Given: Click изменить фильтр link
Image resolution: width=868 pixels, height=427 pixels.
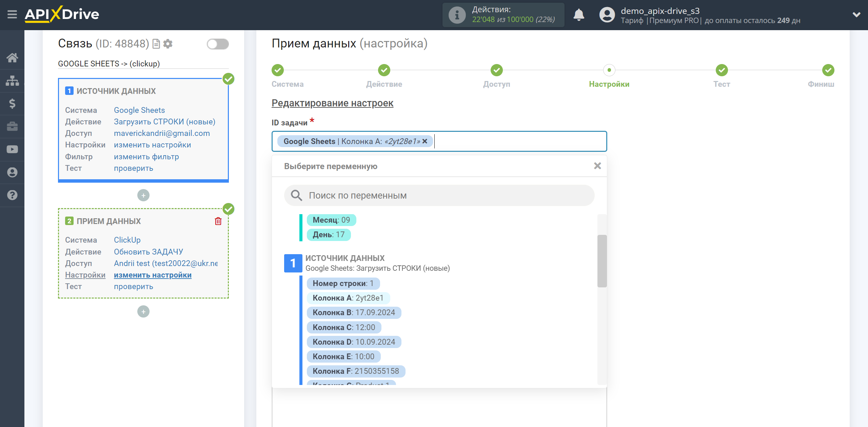Looking at the screenshot, I should 146,157.
